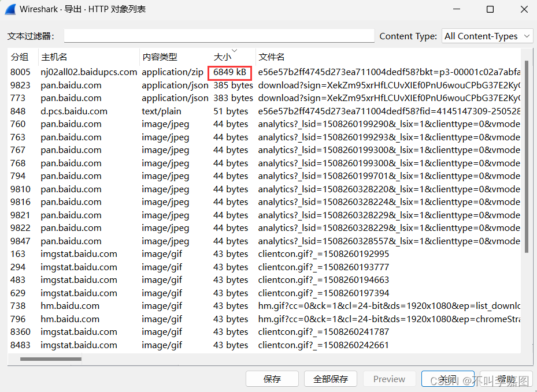Select packet 760 analytics row
Image resolution: width=537 pixels, height=392 pixels.
pos(264,124)
